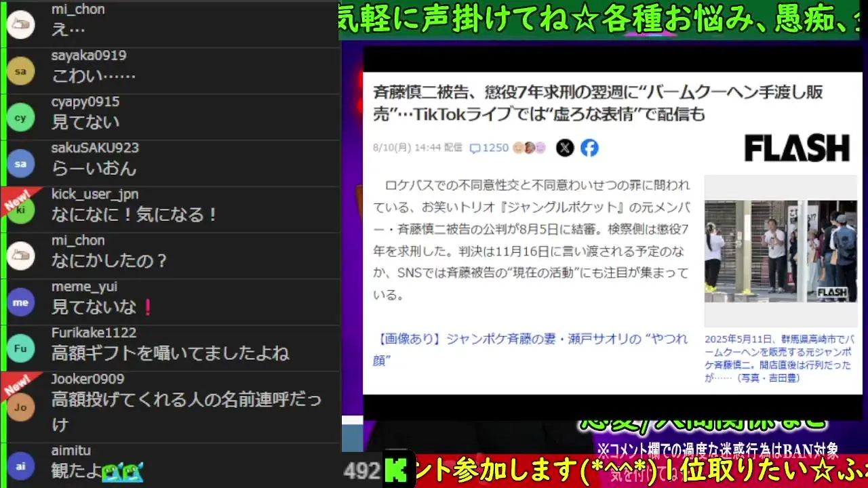Click sayaka0919's avatar
868x488 pixels.
click(x=20, y=71)
